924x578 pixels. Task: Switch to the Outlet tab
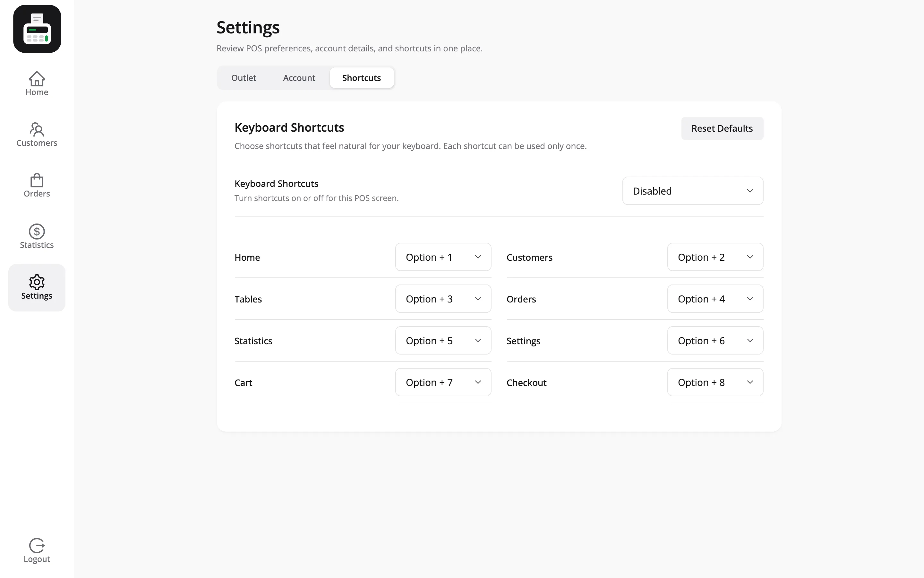click(x=244, y=78)
